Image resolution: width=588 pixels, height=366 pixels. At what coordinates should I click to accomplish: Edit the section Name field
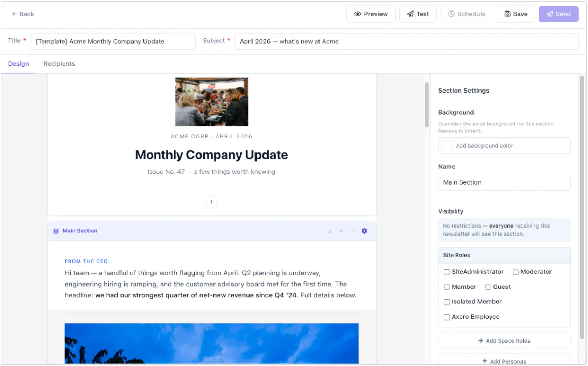point(504,182)
